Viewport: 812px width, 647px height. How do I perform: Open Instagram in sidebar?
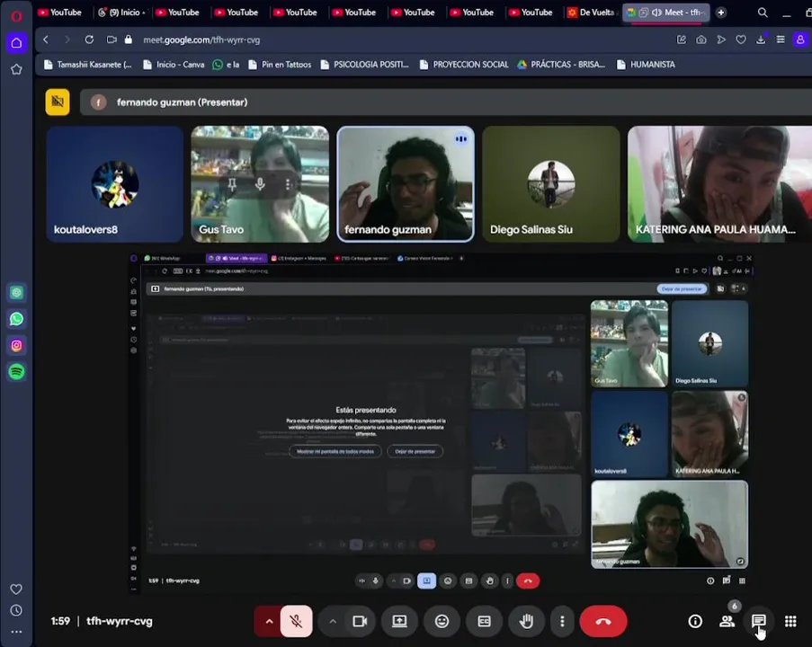16,345
